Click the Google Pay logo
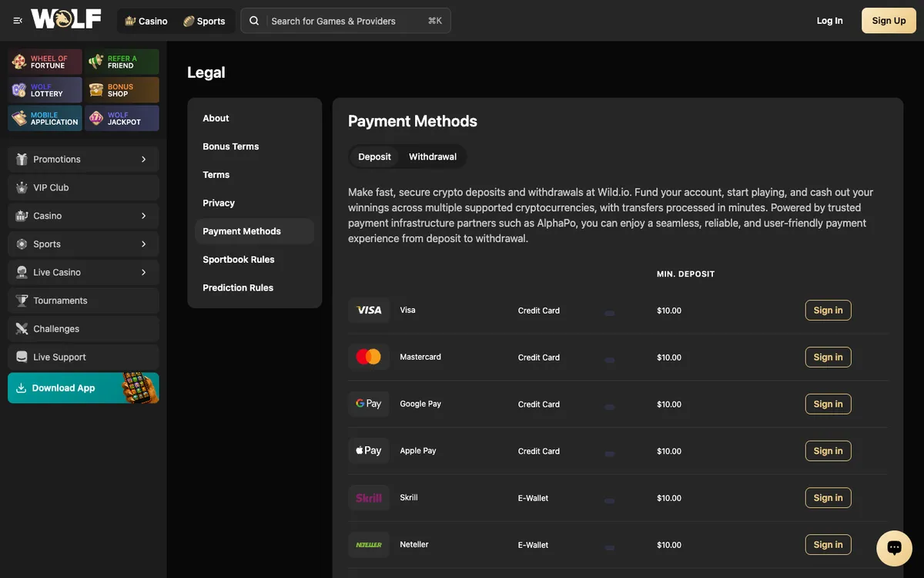The height and width of the screenshot is (578, 924). (x=369, y=404)
